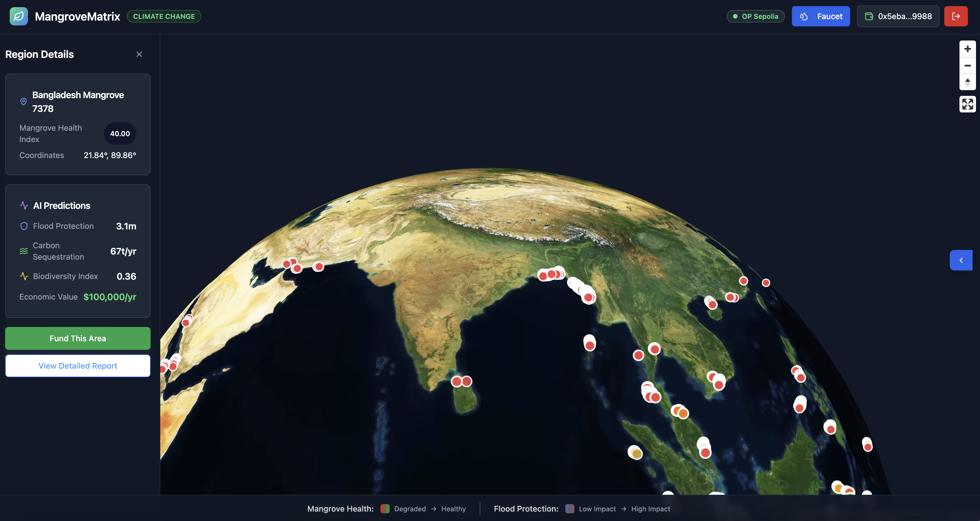
Task: Click the CLIMATE CHANGE tag
Action: tap(164, 16)
